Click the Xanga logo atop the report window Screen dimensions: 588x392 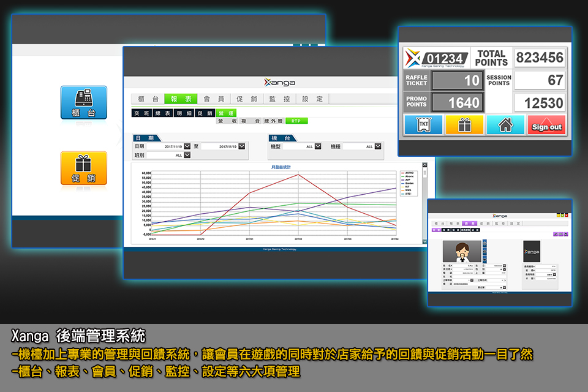pyautogui.click(x=279, y=82)
